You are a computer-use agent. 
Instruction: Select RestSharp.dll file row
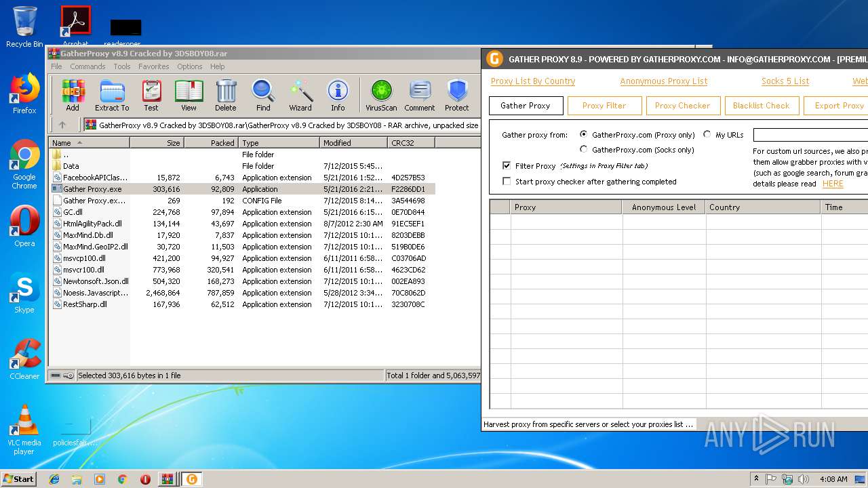(x=242, y=304)
